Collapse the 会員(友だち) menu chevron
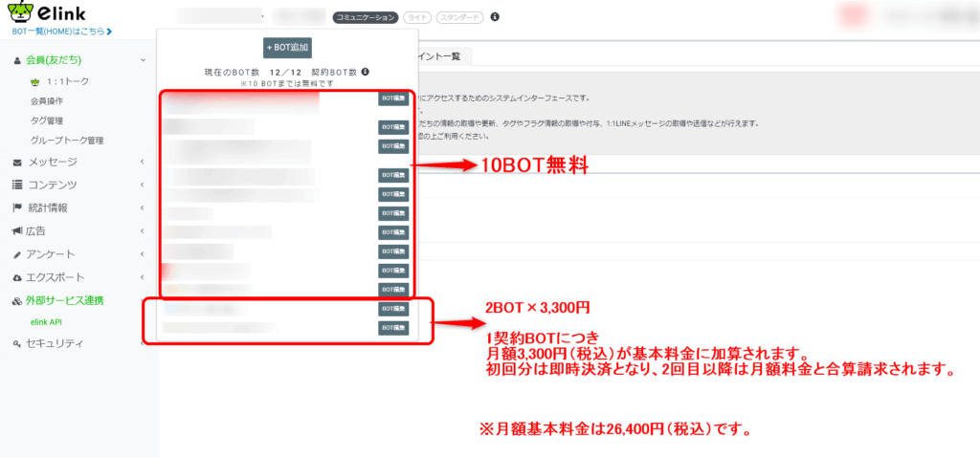Screen dimensions: 980x458 point(143,60)
